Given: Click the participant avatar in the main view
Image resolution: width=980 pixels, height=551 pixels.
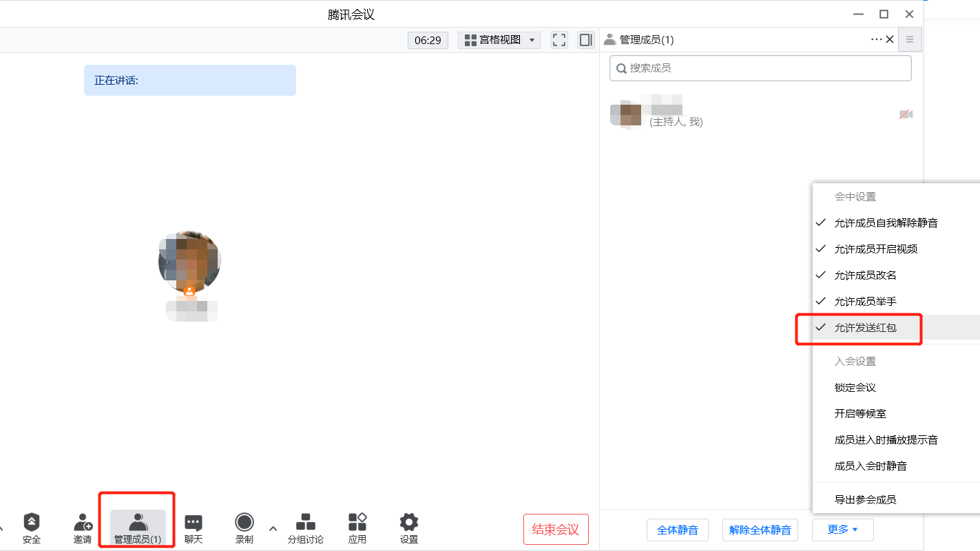Looking at the screenshot, I should (189, 262).
